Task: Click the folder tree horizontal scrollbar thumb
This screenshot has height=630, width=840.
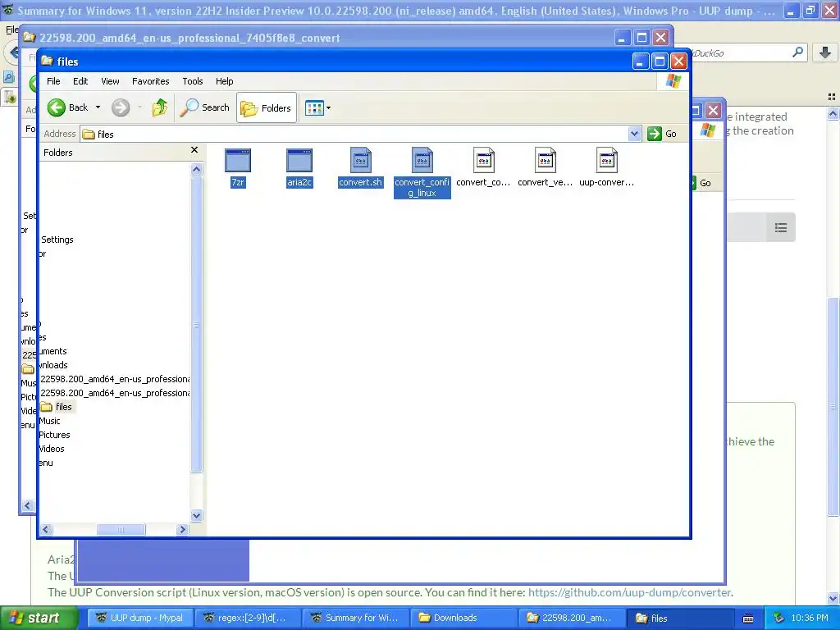Action: coord(121,530)
